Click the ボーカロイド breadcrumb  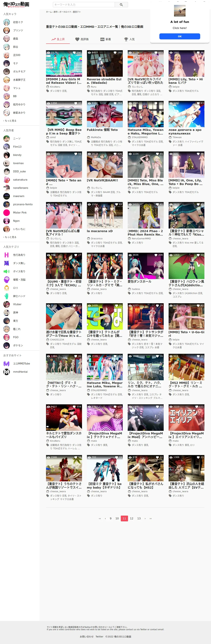[x=65, y=12]
